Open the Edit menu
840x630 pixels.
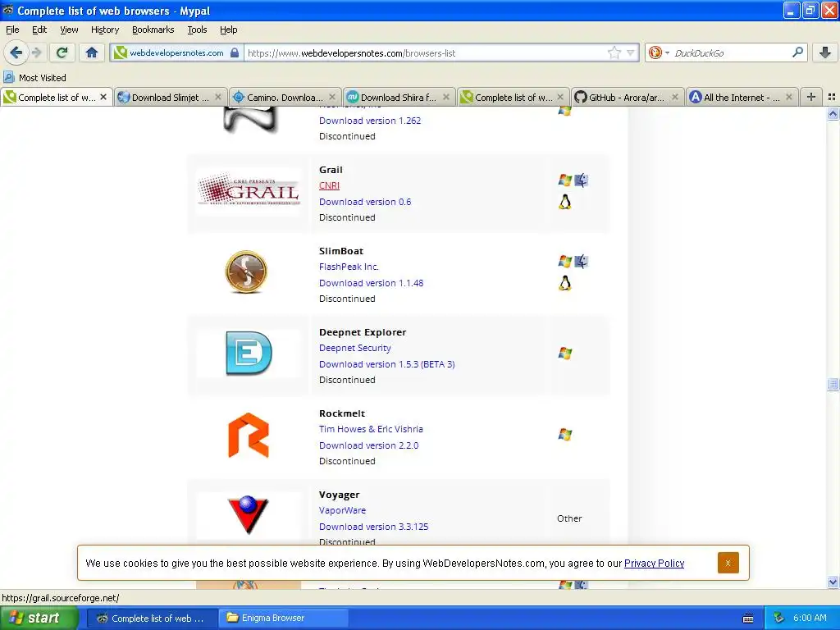(39, 30)
